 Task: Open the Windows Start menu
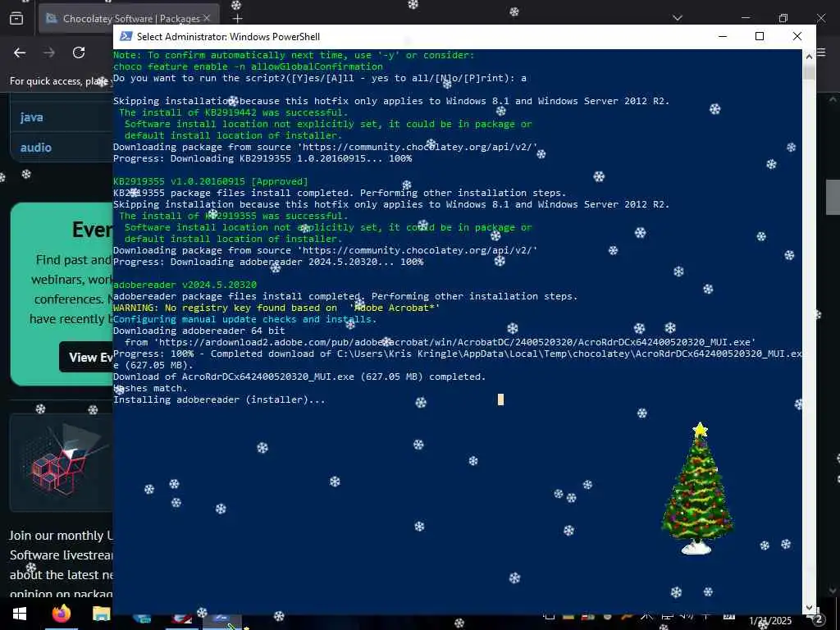20,614
